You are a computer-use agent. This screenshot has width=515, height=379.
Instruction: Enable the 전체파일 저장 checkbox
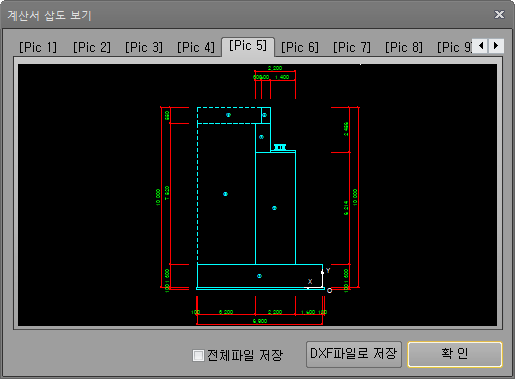[198, 355]
